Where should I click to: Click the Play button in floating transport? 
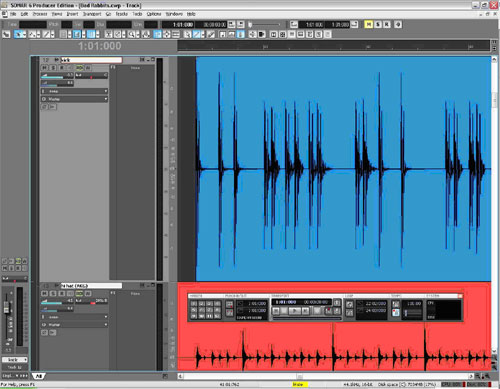tap(294, 311)
